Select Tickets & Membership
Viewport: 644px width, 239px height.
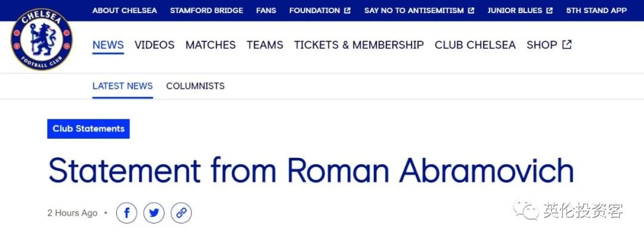359,45
